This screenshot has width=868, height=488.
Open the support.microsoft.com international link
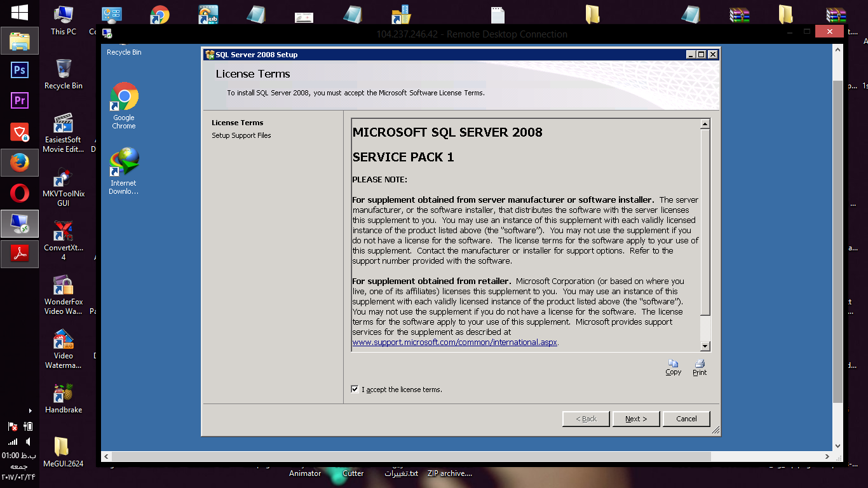(x=456, y=342)
